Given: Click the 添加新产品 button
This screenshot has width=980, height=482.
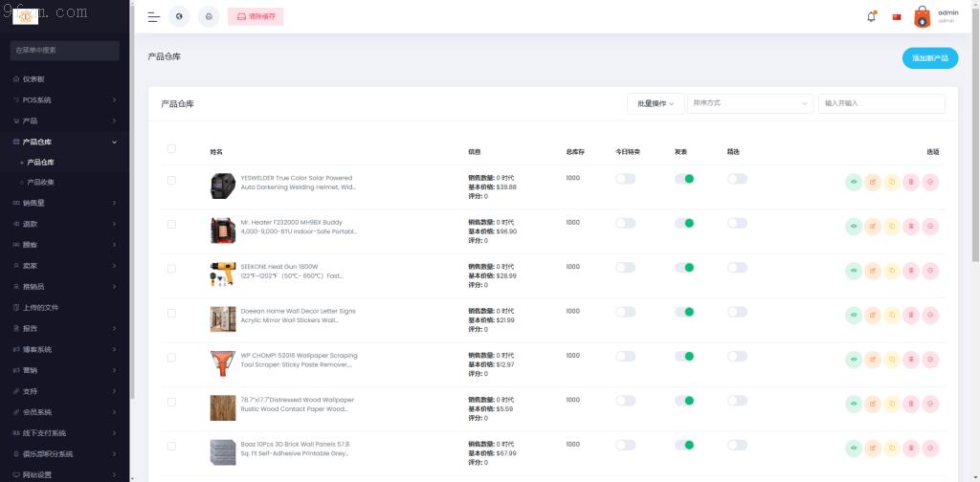Looking at the screenshot, I should (929, 58).
